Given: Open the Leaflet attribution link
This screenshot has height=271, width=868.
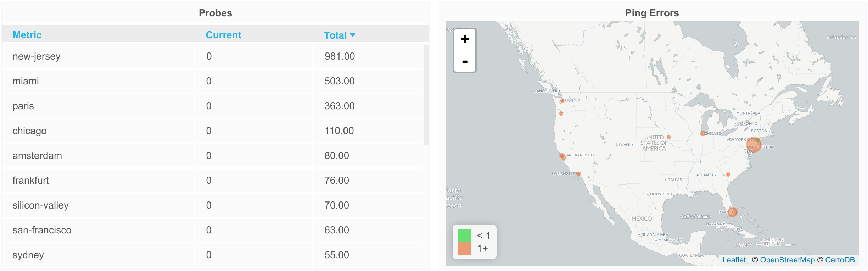Looking at the screenshot, I should 734,260.
